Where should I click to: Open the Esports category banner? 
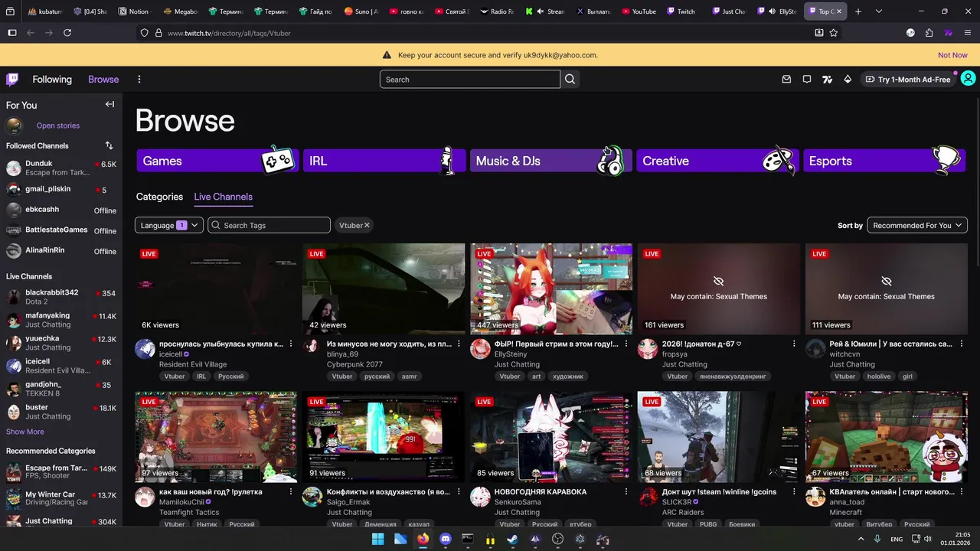[884, 161]
